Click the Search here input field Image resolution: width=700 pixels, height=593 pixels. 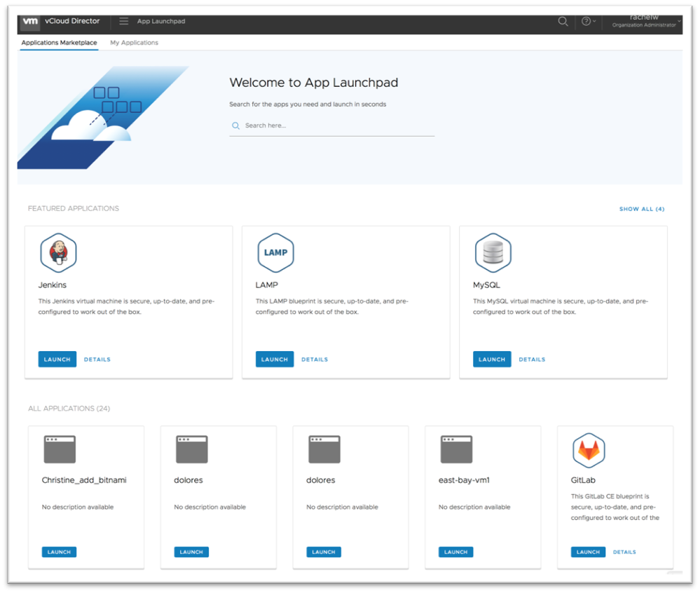coord(331,126)
